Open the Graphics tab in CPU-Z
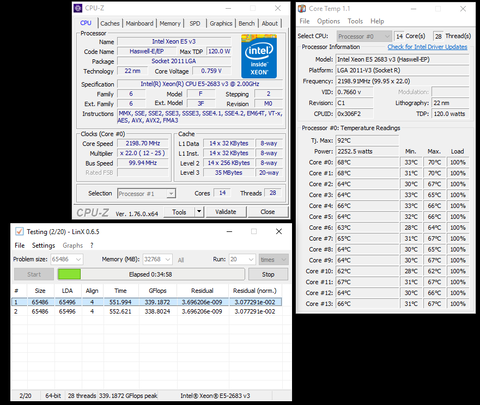Viewport: 480px width, 405px height. (221, 23)
